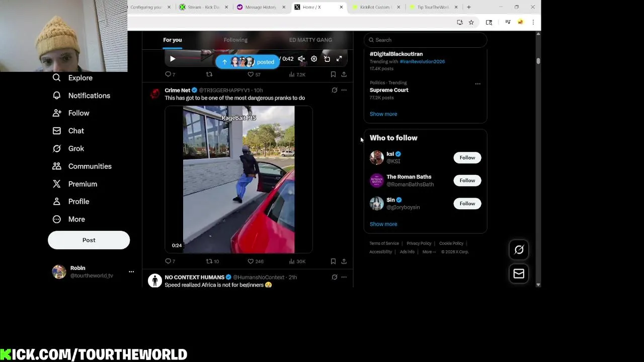The width and height of the screenshot is (644, 362).
Task: Open Crime Net account name link
Action: 178,90
